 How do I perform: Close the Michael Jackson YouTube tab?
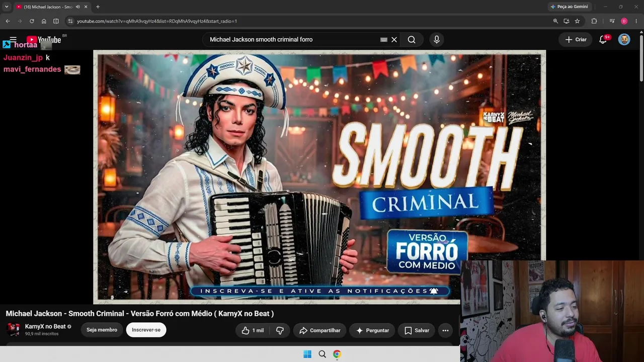pyautogui.click(x=86, y=7)
